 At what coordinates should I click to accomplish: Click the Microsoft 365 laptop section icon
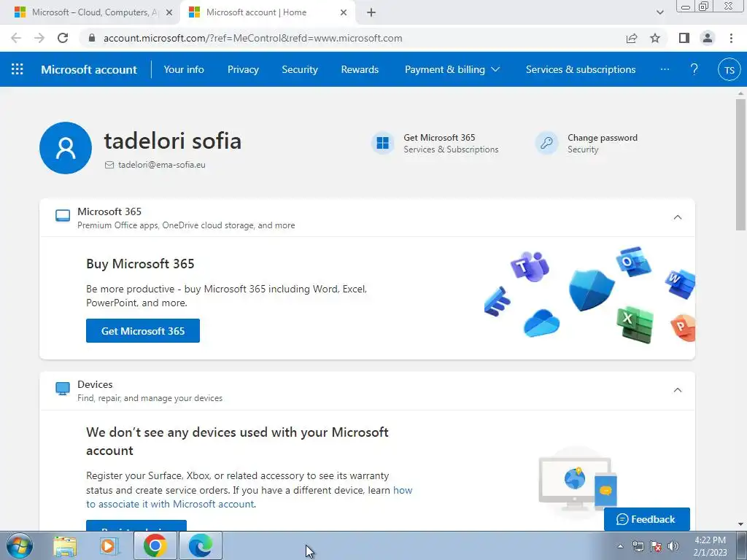tap(63, 216)
